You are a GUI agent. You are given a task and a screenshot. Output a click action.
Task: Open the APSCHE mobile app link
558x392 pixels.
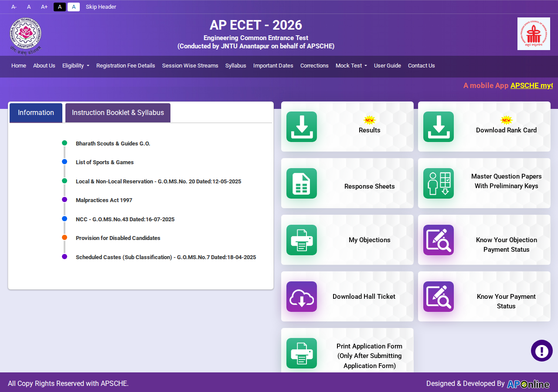[531, 85]
